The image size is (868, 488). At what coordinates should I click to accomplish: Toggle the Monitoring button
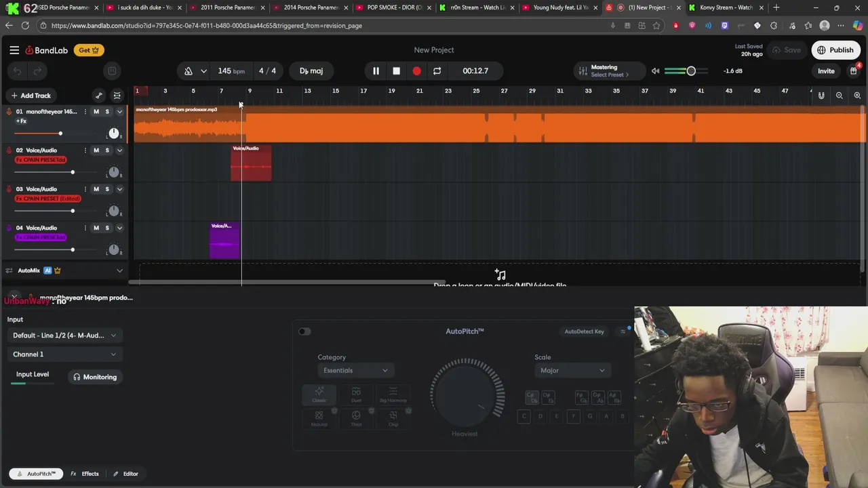95,377
